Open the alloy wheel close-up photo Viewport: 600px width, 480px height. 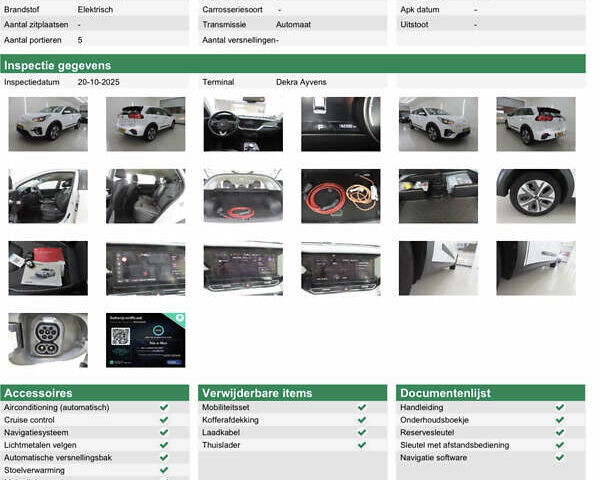[x=536, y=196]
